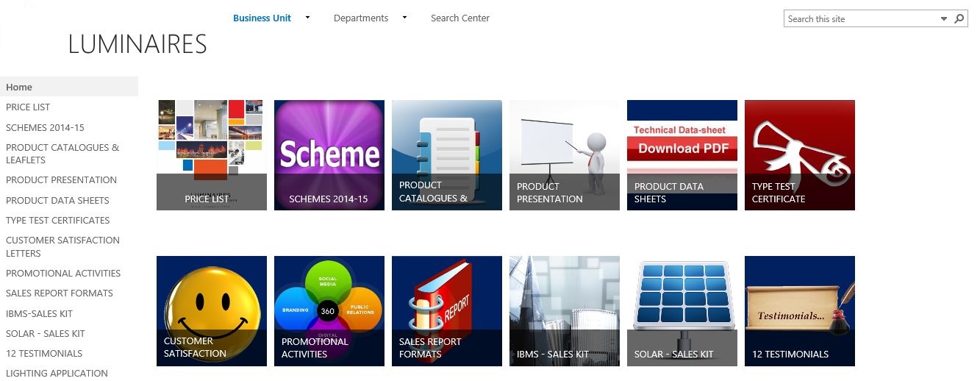This screenshot has height=381, width=980.
Task: Open the search scope dropdown arrow
Action: coord(945,19)
